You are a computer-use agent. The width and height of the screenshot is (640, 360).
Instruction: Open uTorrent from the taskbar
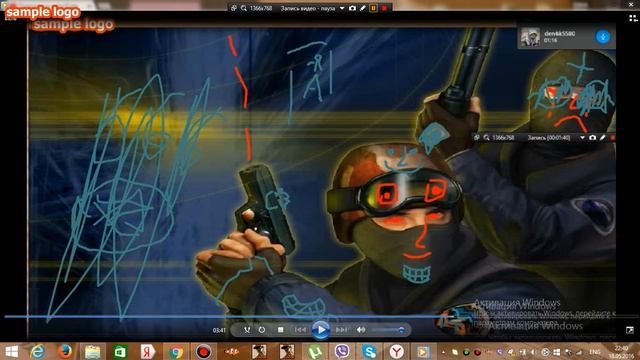pos(314,351)
